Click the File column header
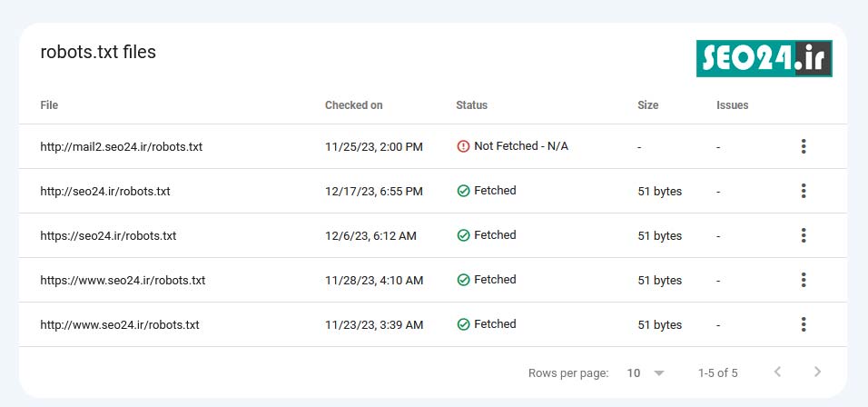 (x=49, y=105)
